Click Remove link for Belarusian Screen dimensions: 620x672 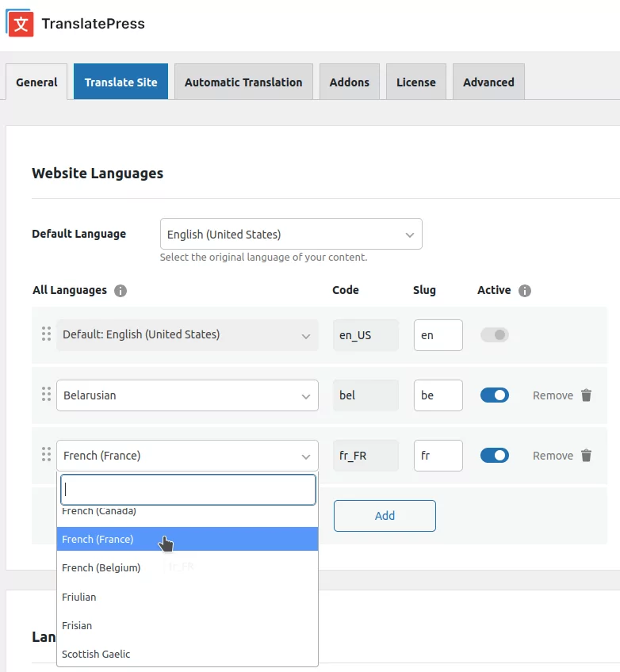[x=553, y=395]
